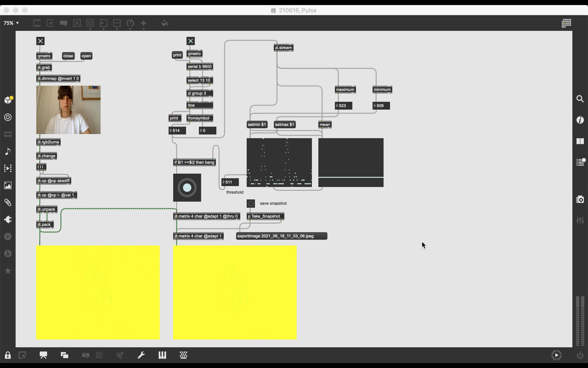588x368 pixels.
Task: Open the star favorites sidebar icon
Action: coord(8,271)
